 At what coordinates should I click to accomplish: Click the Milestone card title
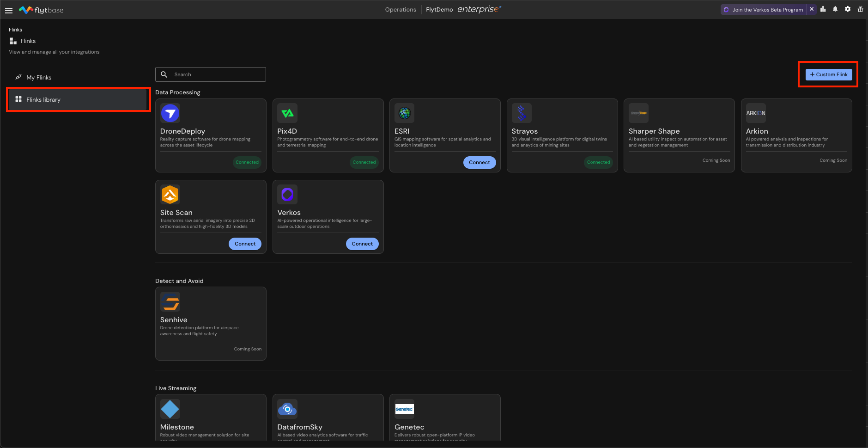pos(177,427)
